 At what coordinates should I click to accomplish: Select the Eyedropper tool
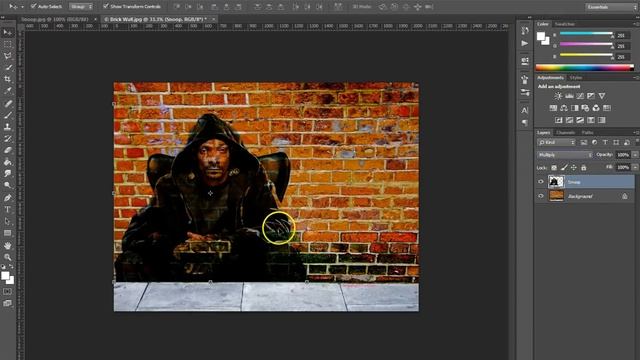pos(8,91)
